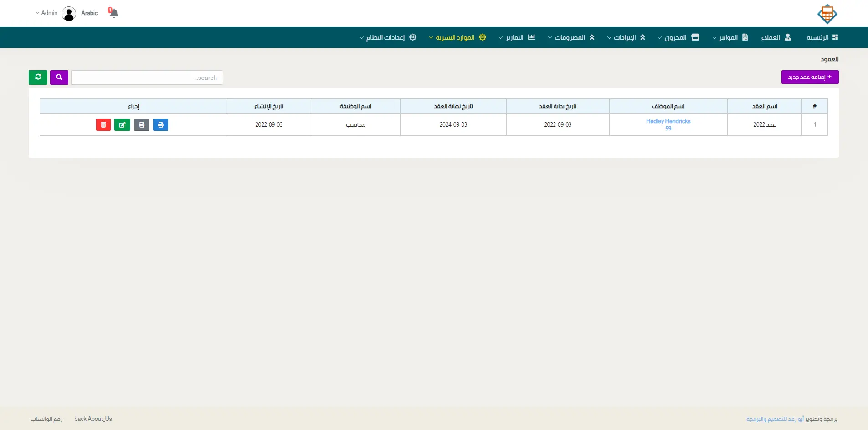Click the user avatar icon
The height and width of the screenshot is (430, 868).
tap(69, 14)
